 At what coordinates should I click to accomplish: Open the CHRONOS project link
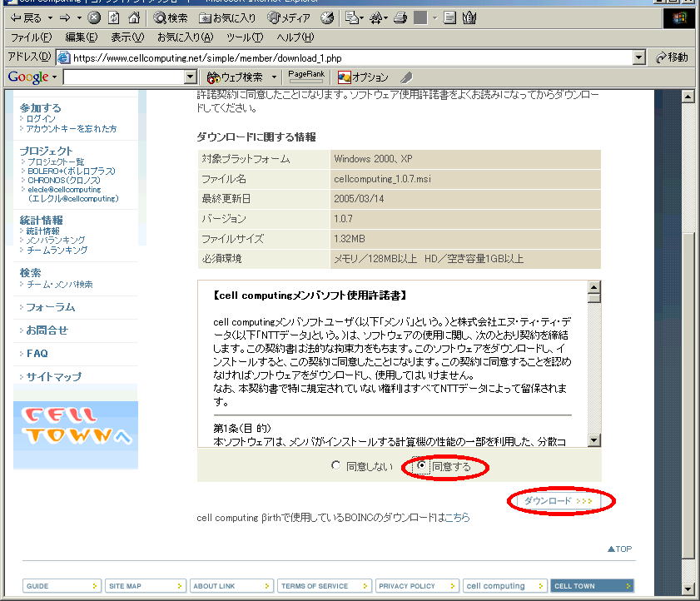click(x=64, y=181)
